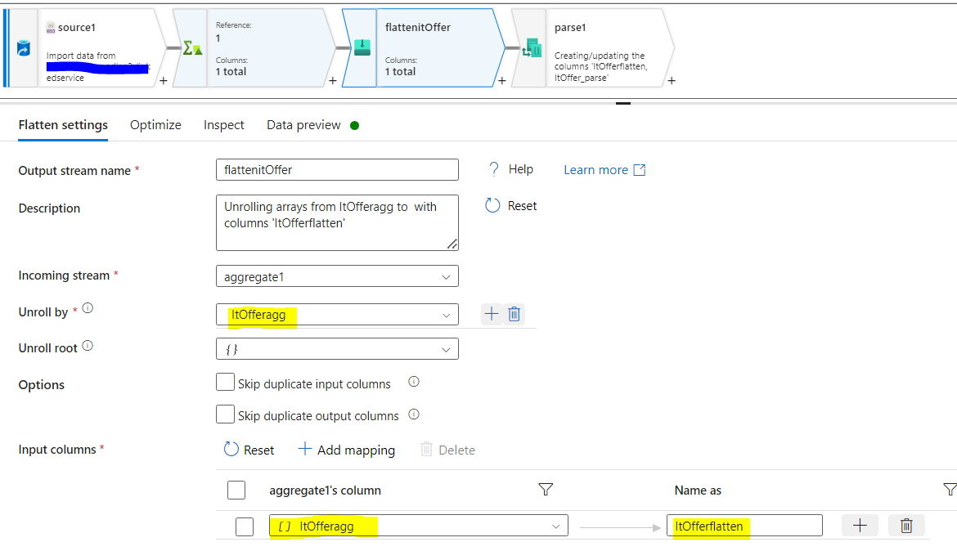This screenshot has width=957, height=560.
Task: Select the ItOfferagg mapping row checkbox
Action: 245,526
